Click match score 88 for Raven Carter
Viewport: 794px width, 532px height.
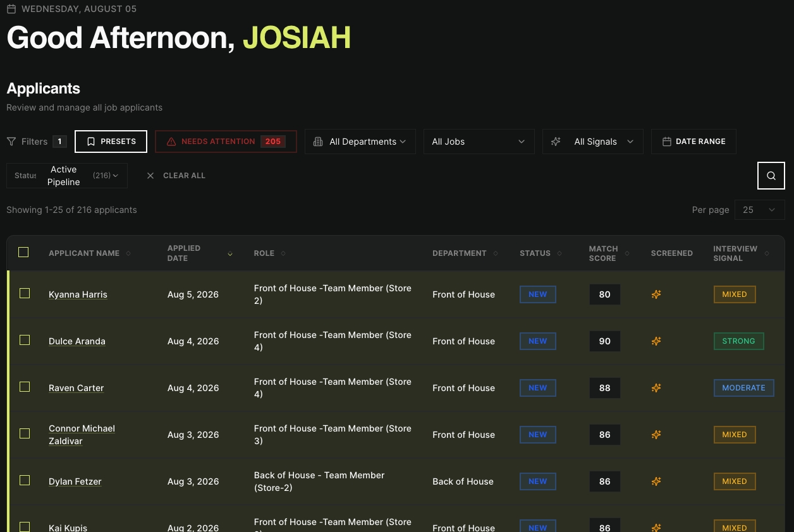pos(605,388)
